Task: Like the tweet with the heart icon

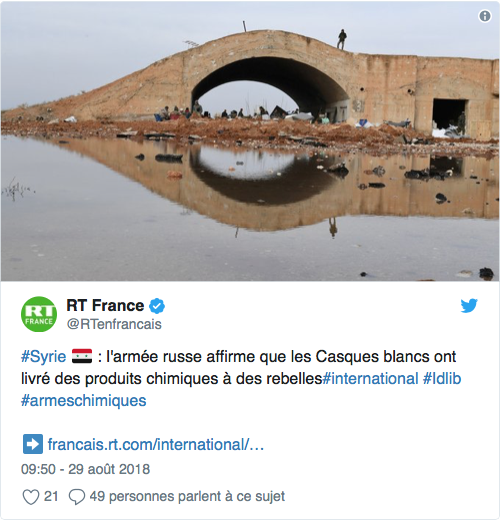Action: click(x=31, y=497)
